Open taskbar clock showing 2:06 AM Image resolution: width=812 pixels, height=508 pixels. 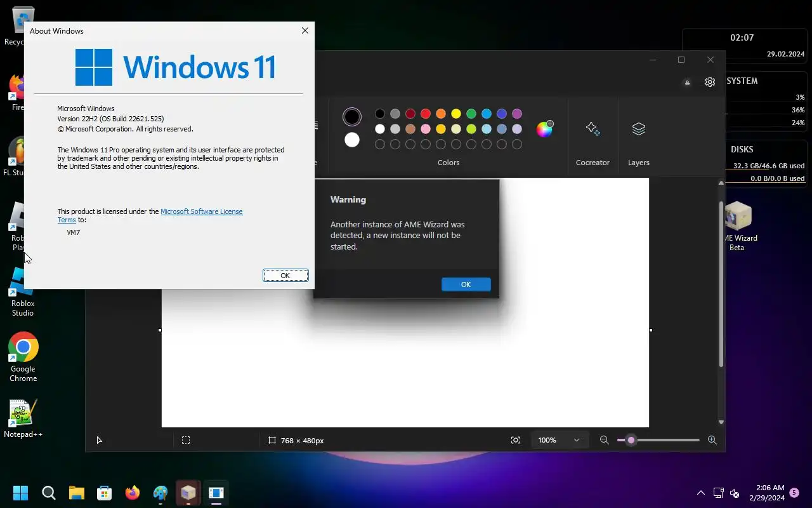(766, 493)
